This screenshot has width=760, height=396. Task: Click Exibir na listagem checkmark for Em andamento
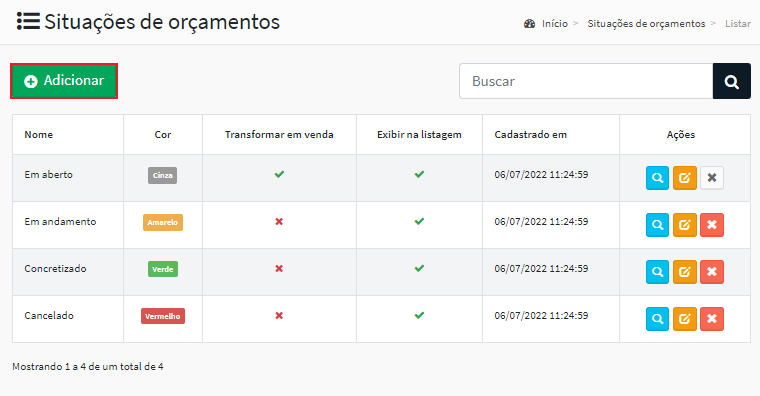pos(419,221)
